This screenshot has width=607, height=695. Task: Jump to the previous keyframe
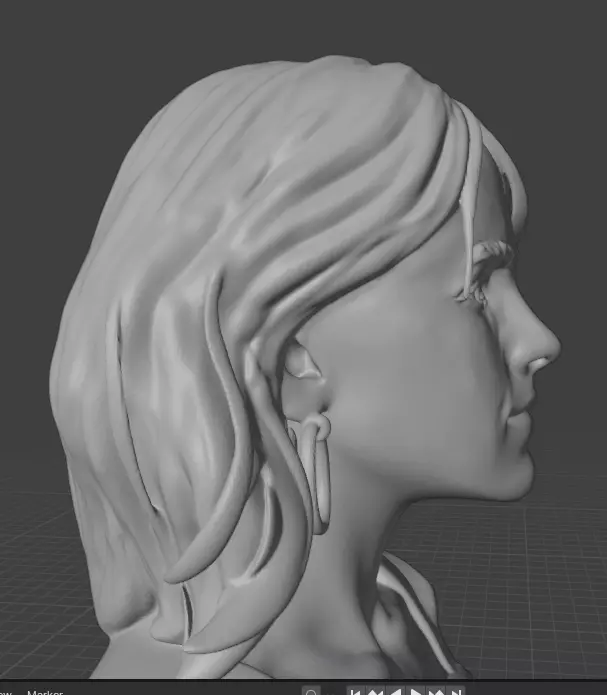click(376, 691)
